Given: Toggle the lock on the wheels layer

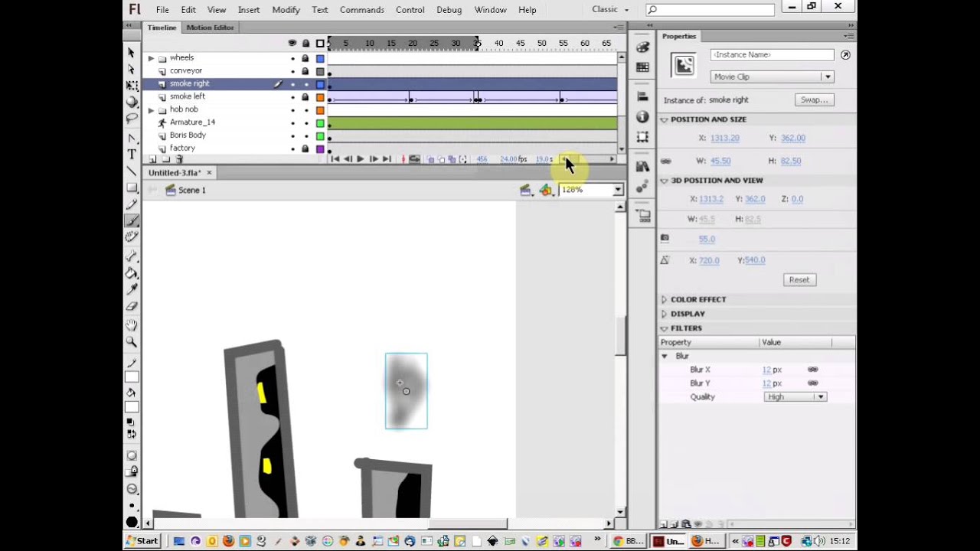Looking at the screenshot, I should coord(305,58).
